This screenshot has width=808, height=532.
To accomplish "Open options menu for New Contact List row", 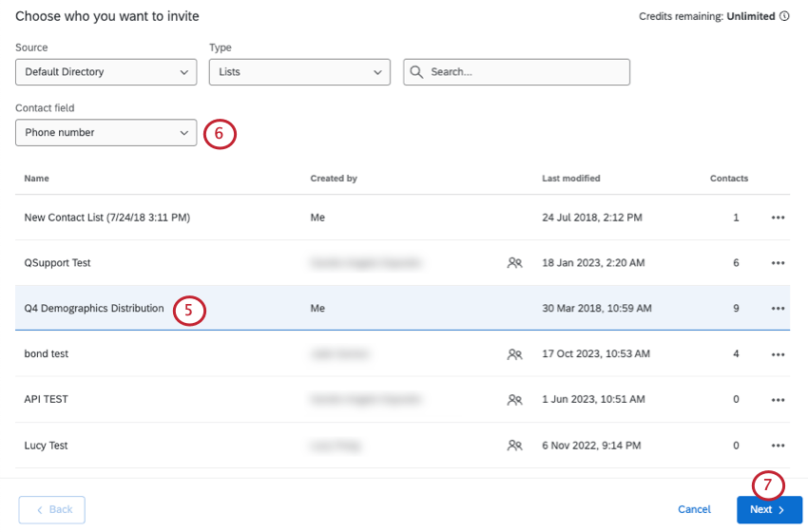I will [x=778, y=218].
